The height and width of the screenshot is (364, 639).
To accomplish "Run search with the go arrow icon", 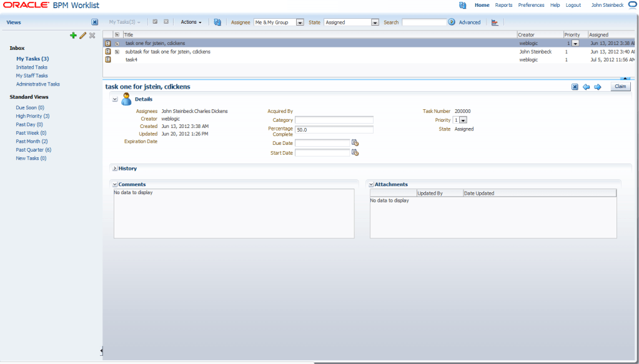I will (452, 22).
